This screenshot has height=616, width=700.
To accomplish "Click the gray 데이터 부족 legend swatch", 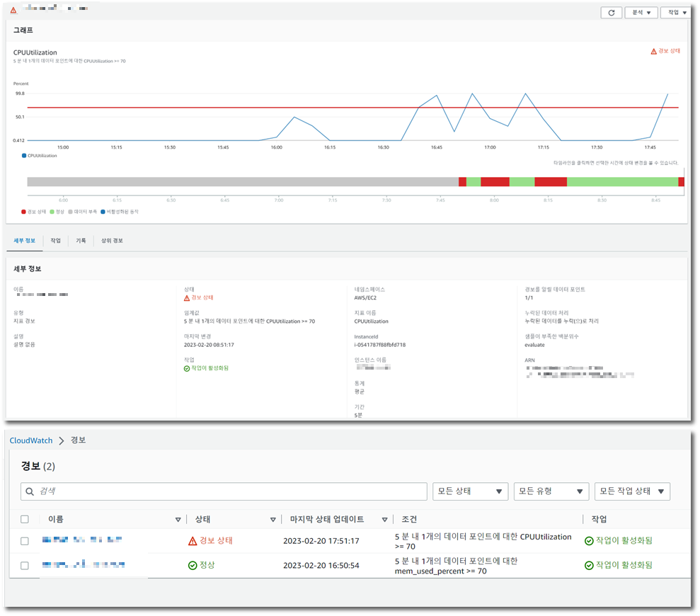I will coord(70,212).
